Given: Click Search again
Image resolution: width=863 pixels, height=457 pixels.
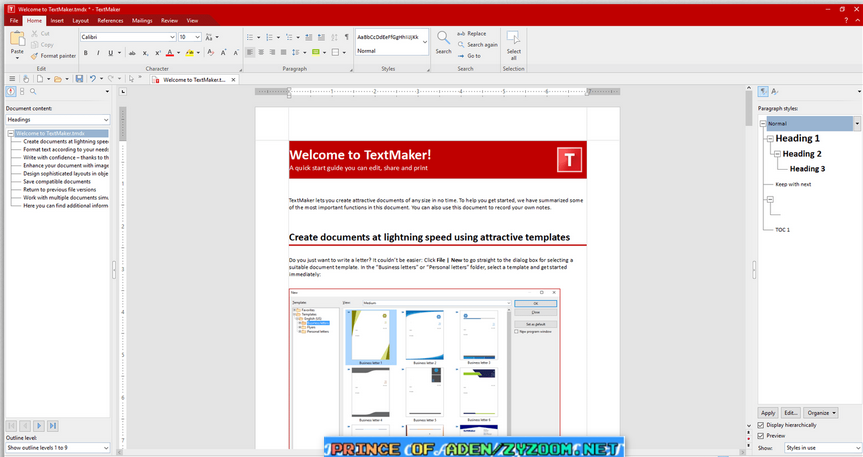Looking at the screenshot, I should (477, 45).
